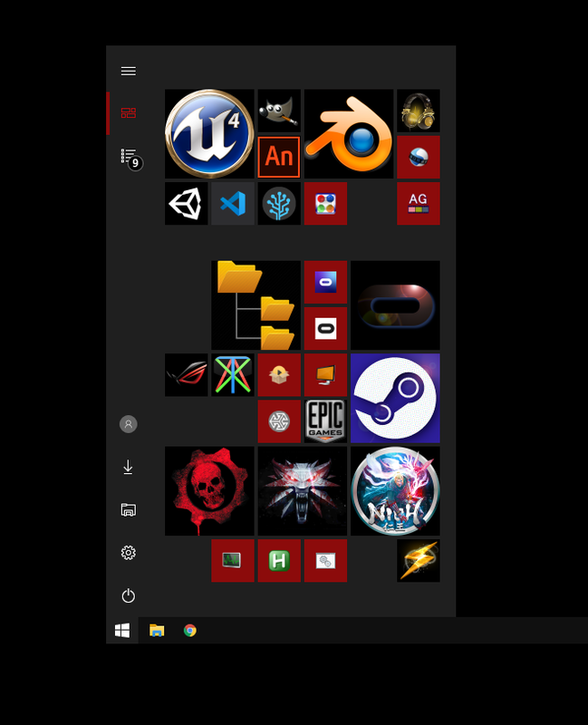Launch the Gears of War skull tile
This screenshot has height=725, width=588.
[209, 491]
